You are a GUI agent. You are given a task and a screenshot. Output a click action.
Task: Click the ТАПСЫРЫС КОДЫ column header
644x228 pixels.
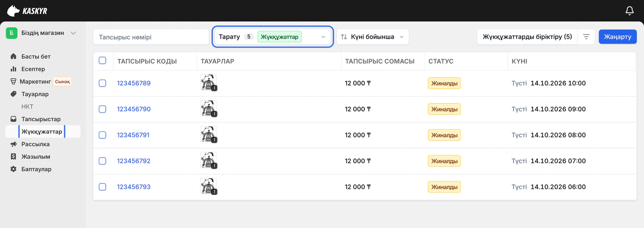click(x=147, y=61)
